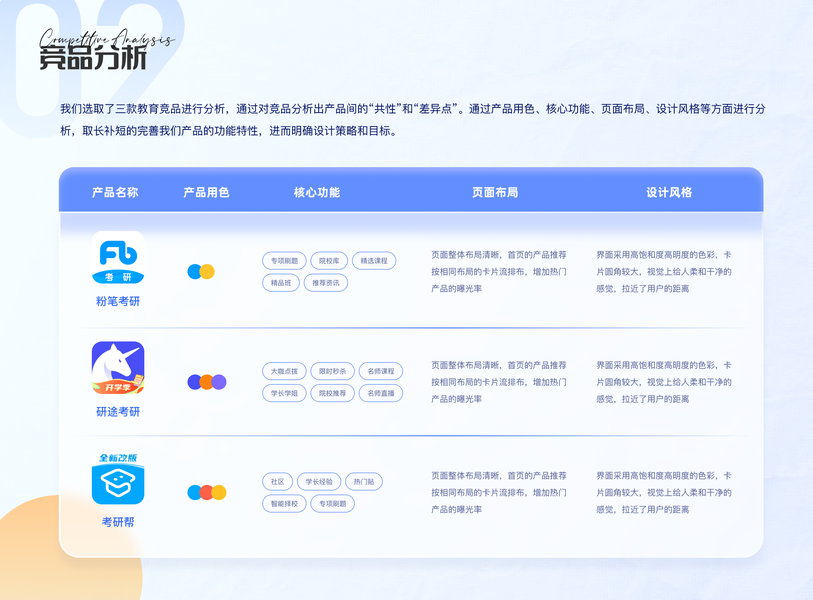Click the intro paragraph starting 我们选取了三款教育竞品
The image size is (813, 600).
click(413, 120)
